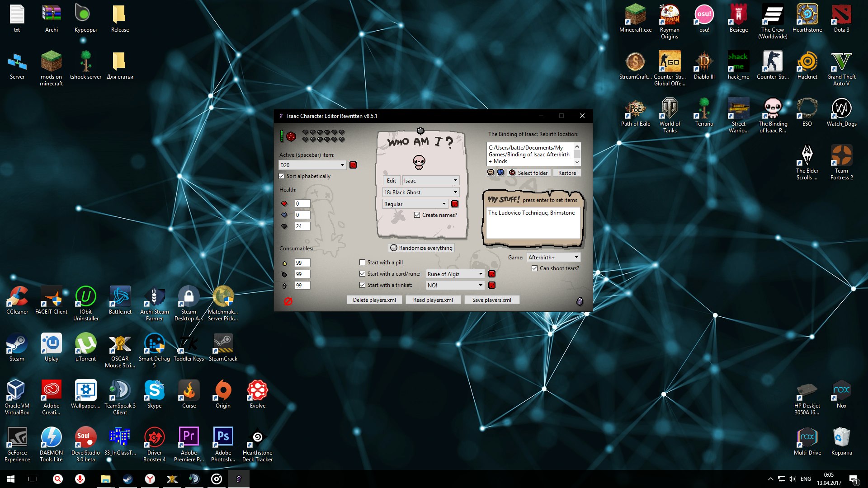Click the soul heart icon in health section
The image size is (868, 488).
click(x=284, y=215)
